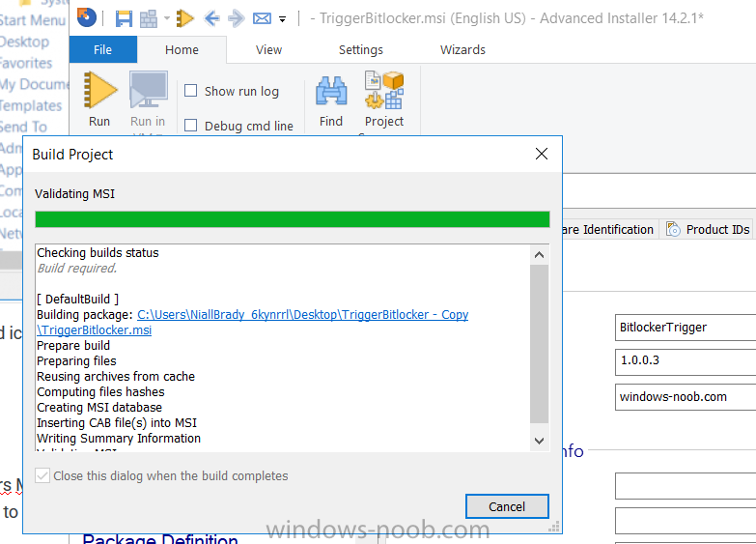756x544 pixels.
Task: Select Send To in the background folder tree
Action: (x=23, y=127)
